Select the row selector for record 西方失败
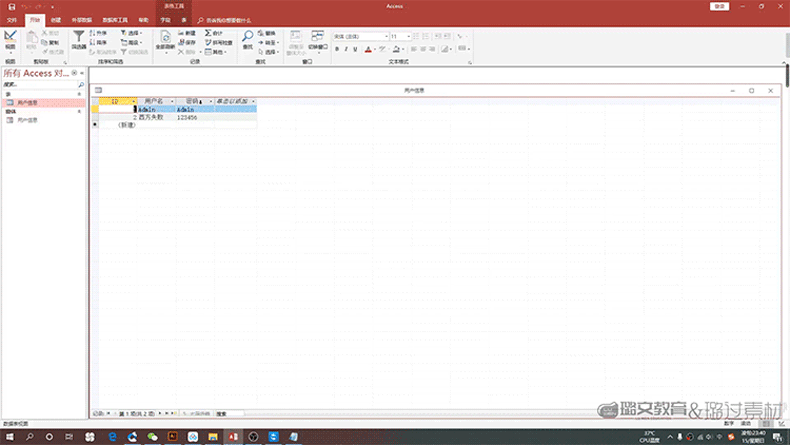Image resolution: width=790 pixels, height=445 pixels. click(95, 117)
